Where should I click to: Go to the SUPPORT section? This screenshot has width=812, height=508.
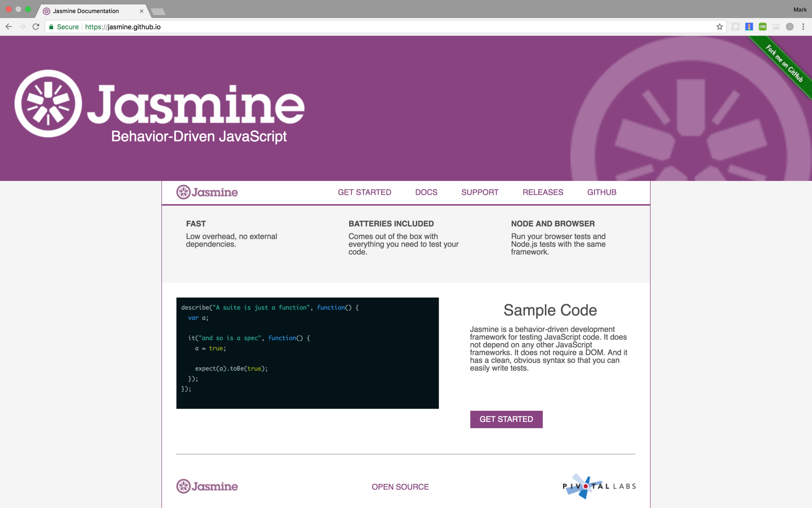coord(480,192)
